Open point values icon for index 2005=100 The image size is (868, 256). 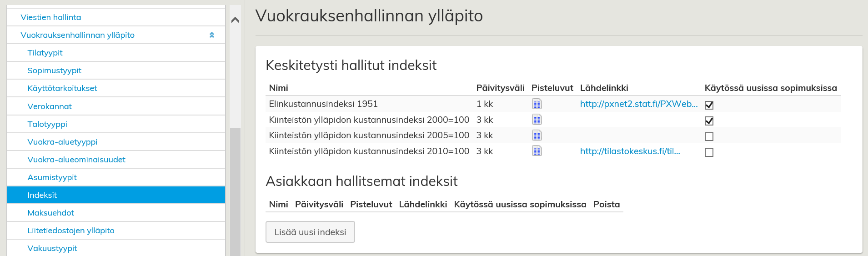click(x=537, y=136)
